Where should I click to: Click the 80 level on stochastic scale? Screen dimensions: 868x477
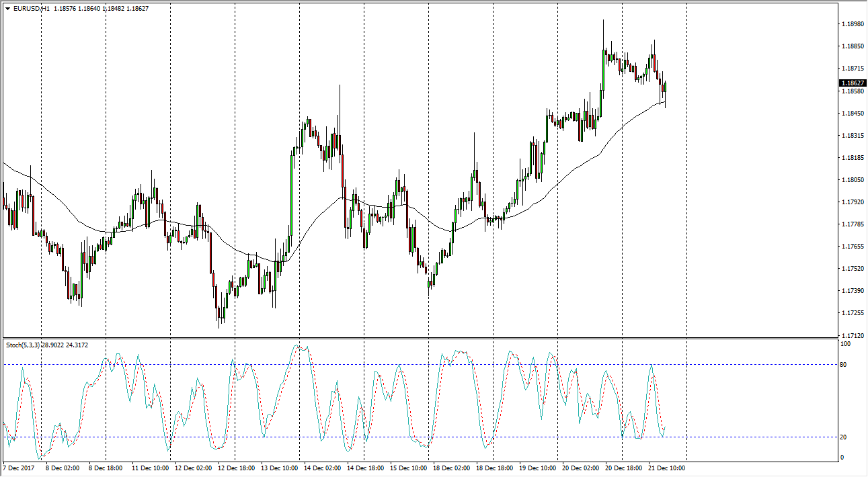[x=844, y=365]
